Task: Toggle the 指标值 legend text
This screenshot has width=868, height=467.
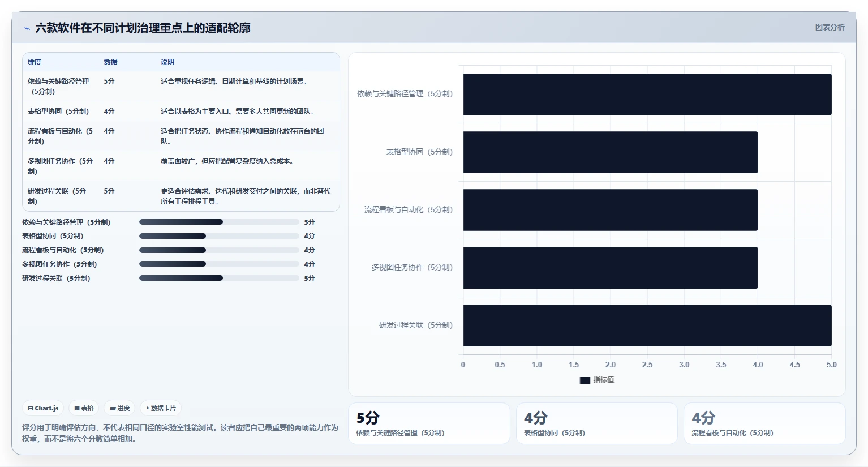Action: 603,380
